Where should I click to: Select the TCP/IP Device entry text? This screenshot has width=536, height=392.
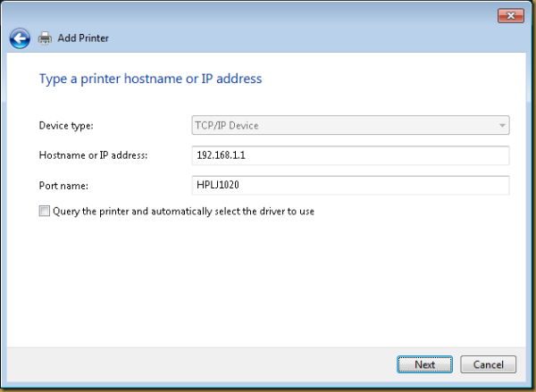point(227,126)
